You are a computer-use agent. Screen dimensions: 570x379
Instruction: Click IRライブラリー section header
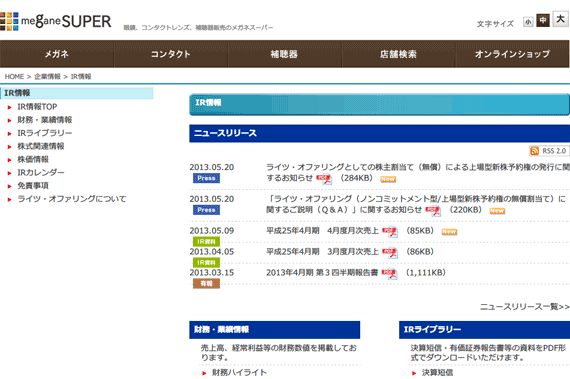484,330
